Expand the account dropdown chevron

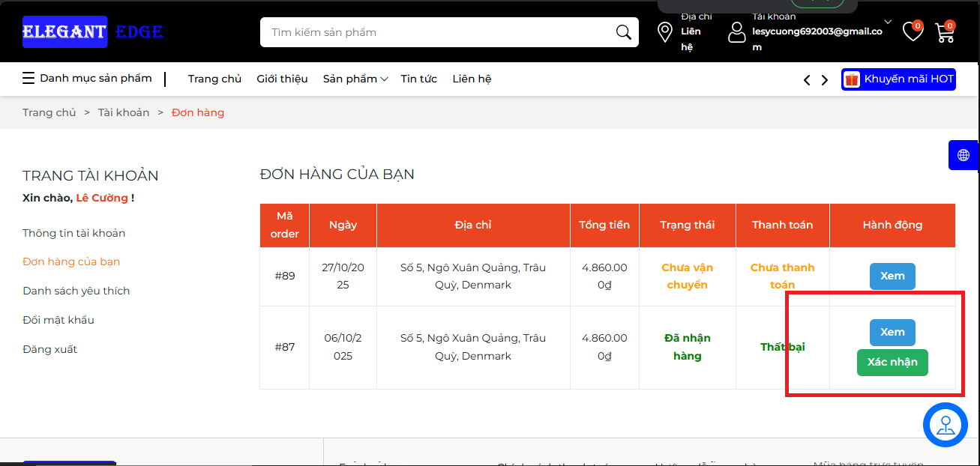point(888,22)
